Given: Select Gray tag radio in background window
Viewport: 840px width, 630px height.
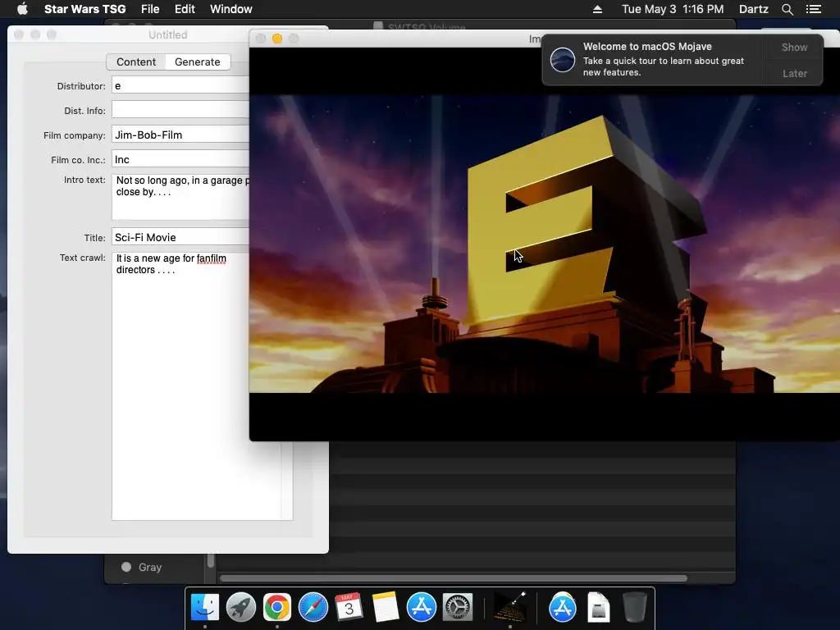Looking at the screenshot, I should click(126, 567).
